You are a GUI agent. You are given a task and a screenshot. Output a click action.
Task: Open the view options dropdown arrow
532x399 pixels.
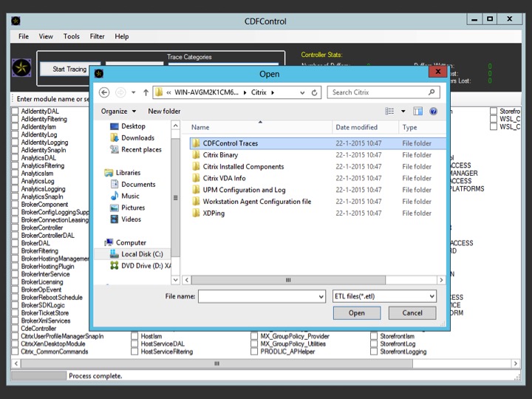click(403, 112)
